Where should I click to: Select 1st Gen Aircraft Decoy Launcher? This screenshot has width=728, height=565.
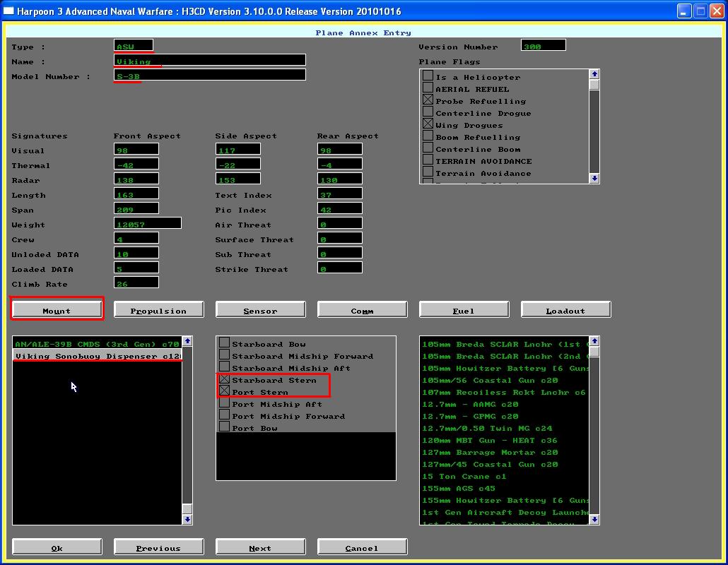[x=505, y=513]
